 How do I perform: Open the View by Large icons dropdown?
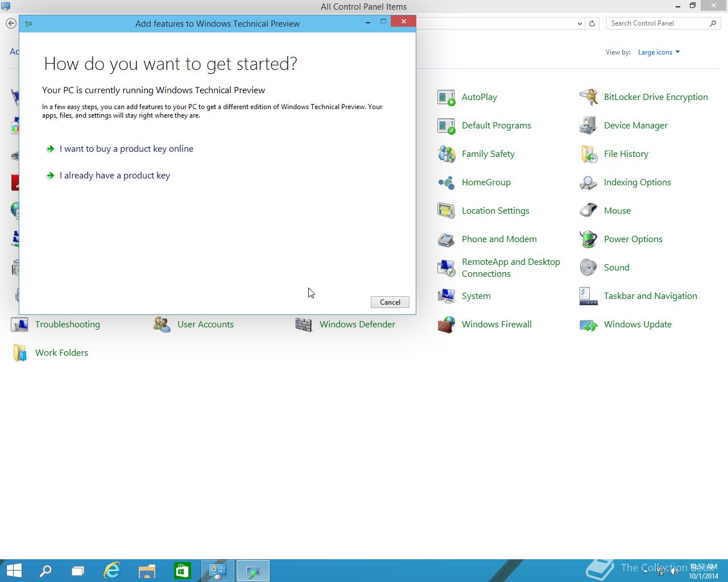(x=659, y=52)
